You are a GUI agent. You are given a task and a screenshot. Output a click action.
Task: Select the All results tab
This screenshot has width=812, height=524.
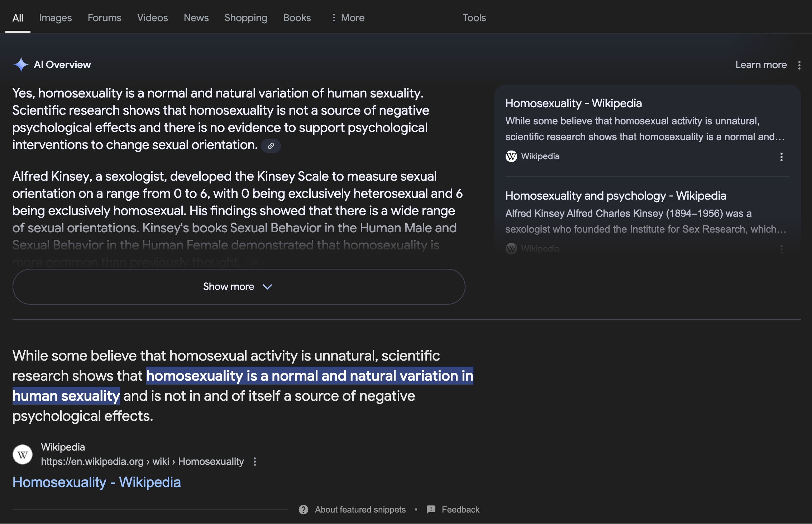pos(18,18)
